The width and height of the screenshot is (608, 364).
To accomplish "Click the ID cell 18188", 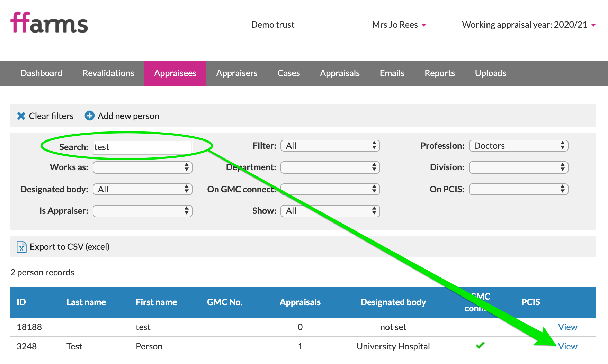I will tap(29, 327).
